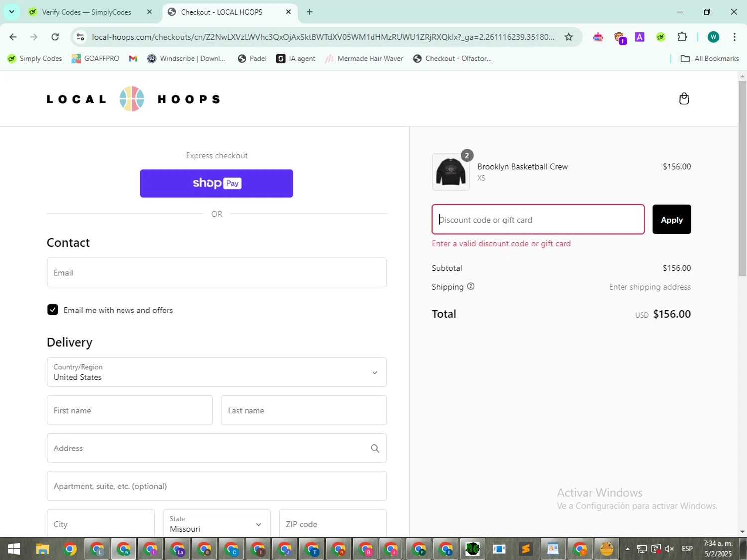Click the Last name field

(304, 410)
